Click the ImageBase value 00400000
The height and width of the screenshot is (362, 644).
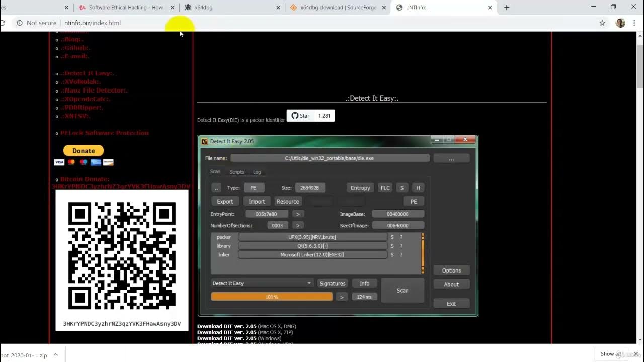pyautogui.click(x=397, y=214)
